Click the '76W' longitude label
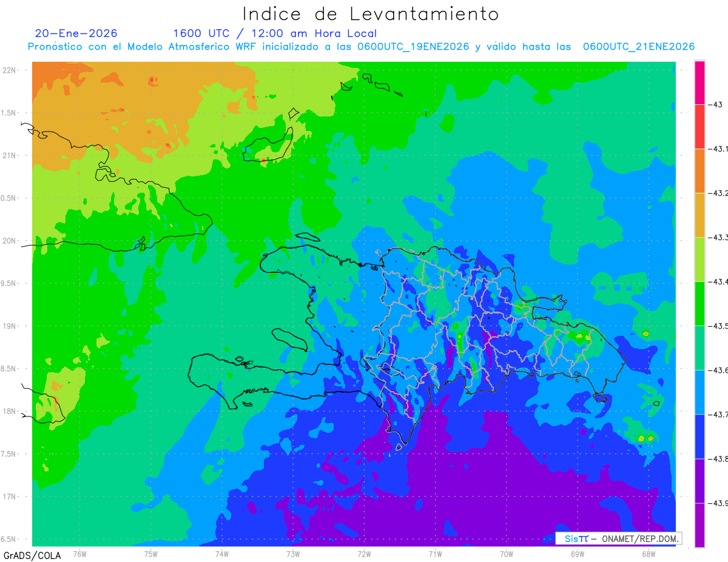The width and height of the screenshot is (728, 562). click(x=79, y=555)
